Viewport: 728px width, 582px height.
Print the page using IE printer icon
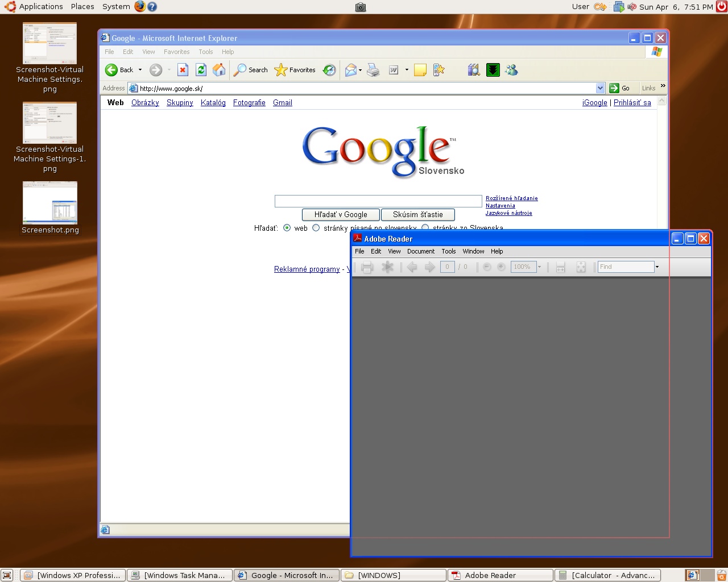tap(373, 70)
